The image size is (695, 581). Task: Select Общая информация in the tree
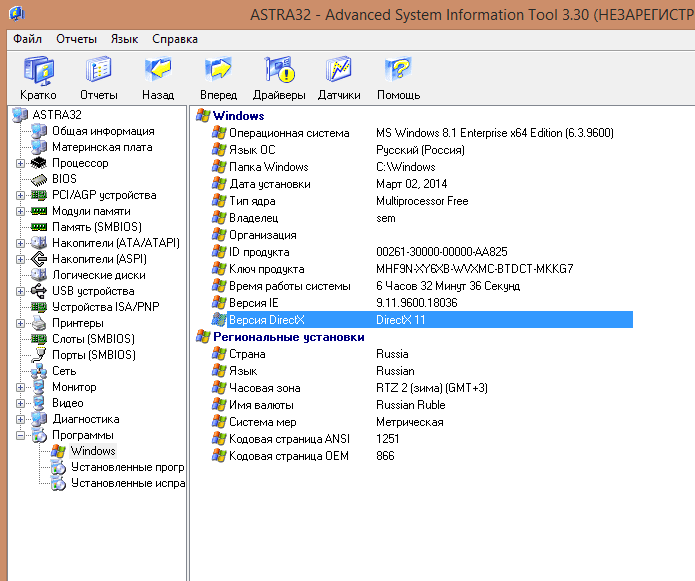pos(103,131)
